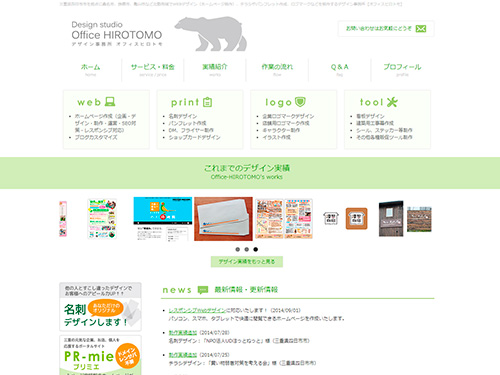The width and height of the screenshot is (500, 375).
Task: Open the orange square logo thumbnail
Action: point(356,219)
